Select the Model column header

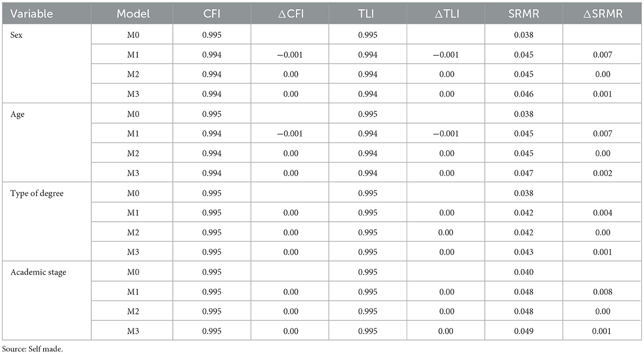133,14
